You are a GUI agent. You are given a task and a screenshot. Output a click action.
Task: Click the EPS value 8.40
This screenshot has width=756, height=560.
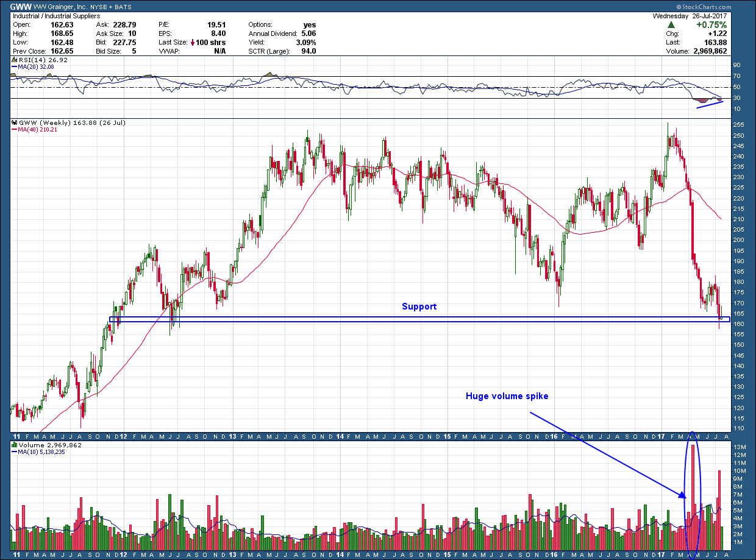coord(218,34)
